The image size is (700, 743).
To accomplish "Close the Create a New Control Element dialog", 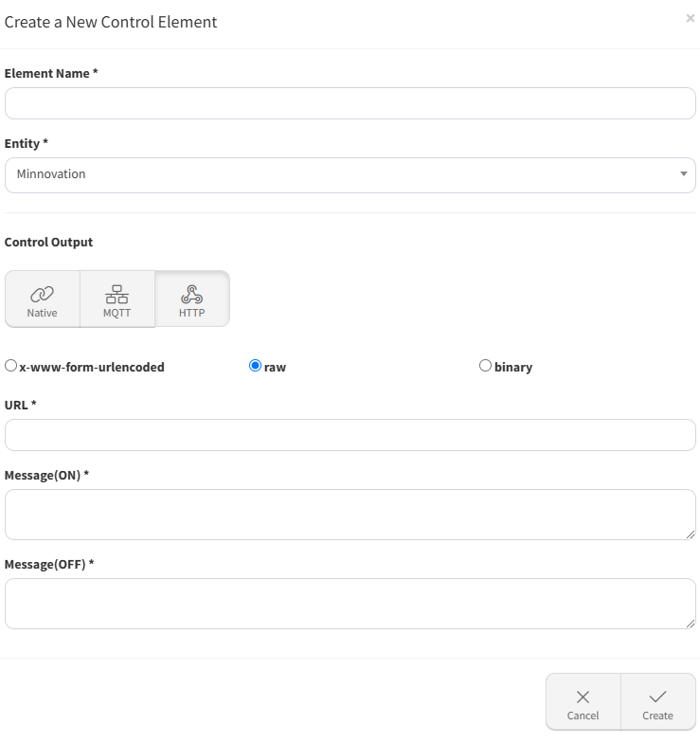I will coord(690,18).
